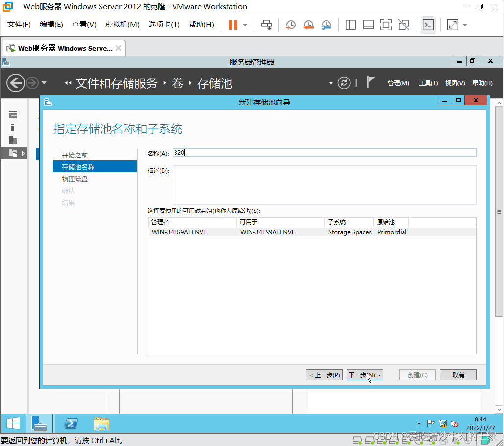Open Windows Start button in guest

pyautogui.click(x=13, y=423)
